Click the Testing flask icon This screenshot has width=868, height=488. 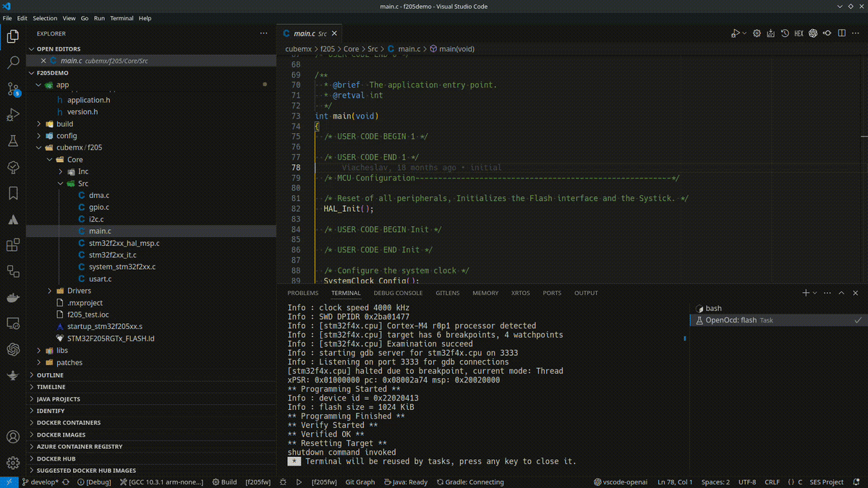(13, 141)
